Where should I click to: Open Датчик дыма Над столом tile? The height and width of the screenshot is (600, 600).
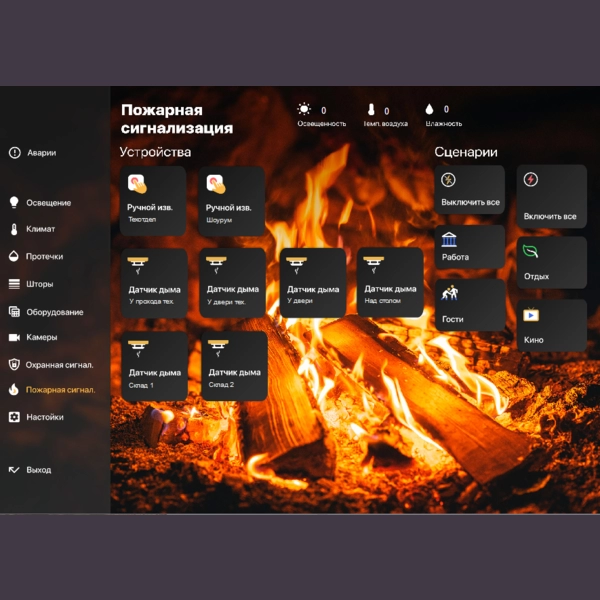click(390, 282)
